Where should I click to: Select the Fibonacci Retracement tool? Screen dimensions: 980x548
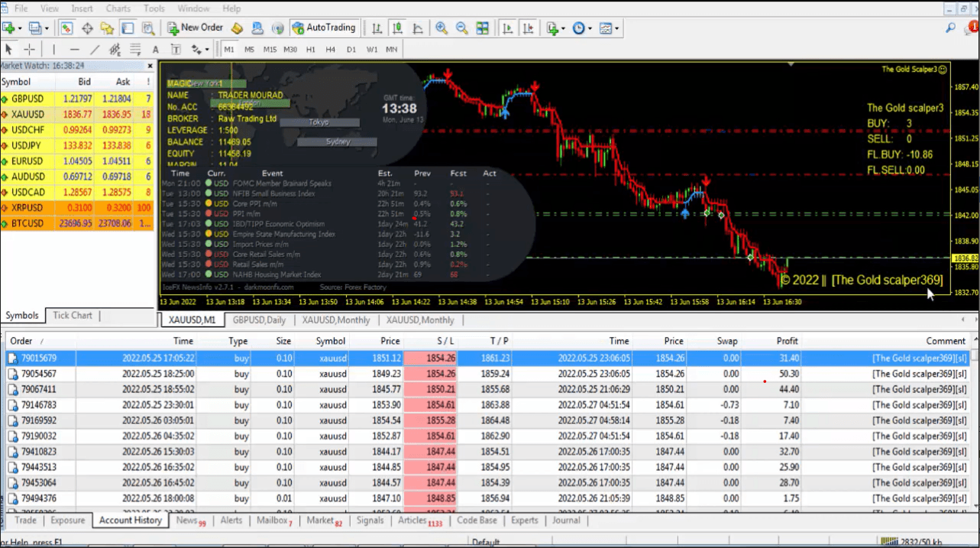[136, 50]
